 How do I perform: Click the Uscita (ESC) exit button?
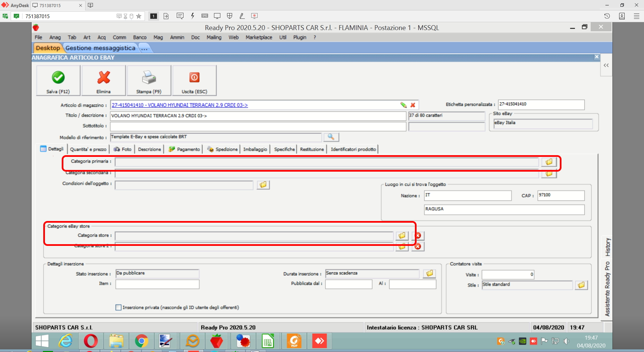(x=194, y=81)
